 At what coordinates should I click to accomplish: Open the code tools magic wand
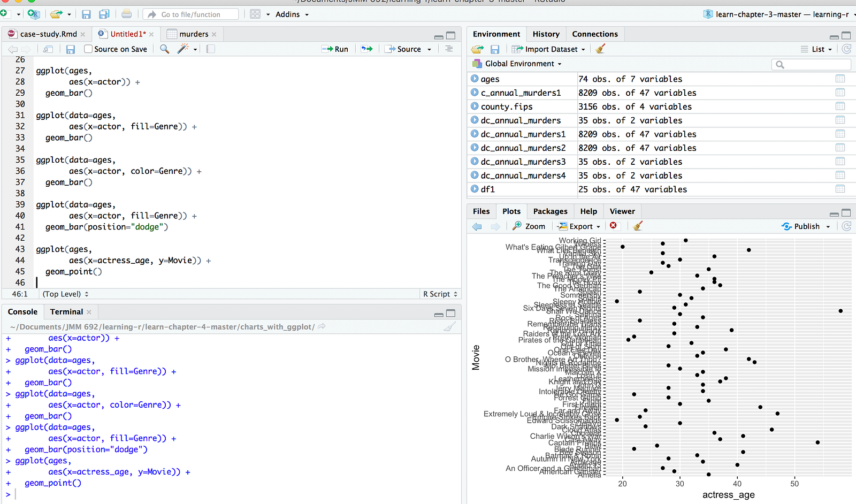183,49
